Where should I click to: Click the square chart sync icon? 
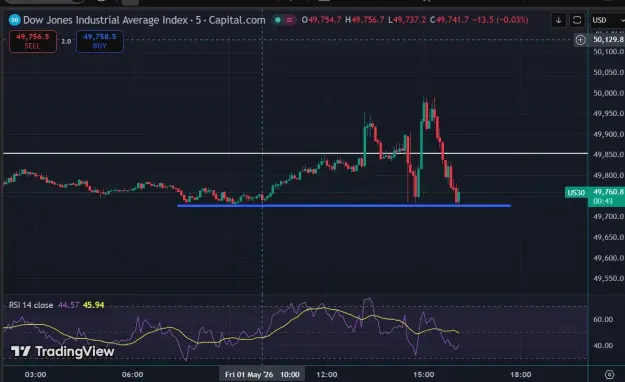(577, 20)
